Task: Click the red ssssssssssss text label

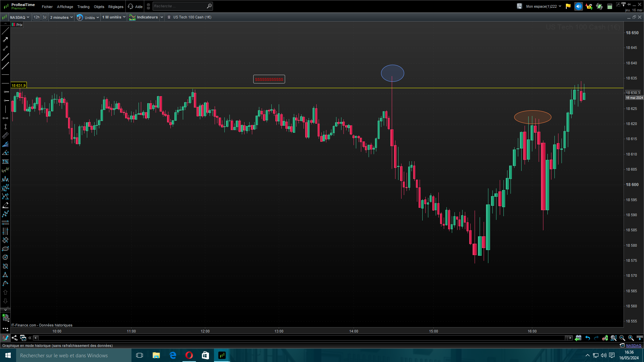Action: [269, 79]
